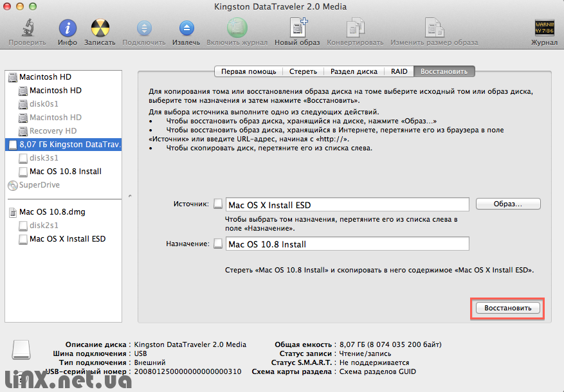Click the Чтение/запись write status value
This screenshot has width=564, height=392.
click(365, 353)
